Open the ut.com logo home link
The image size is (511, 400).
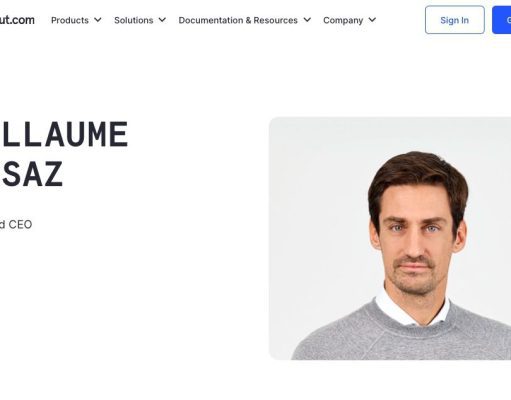(17, 20)
